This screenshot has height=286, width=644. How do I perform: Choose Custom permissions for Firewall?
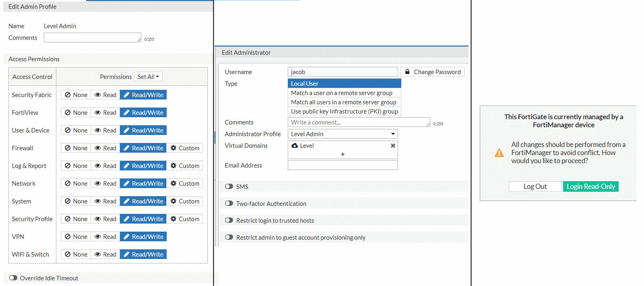click(185, 148)
